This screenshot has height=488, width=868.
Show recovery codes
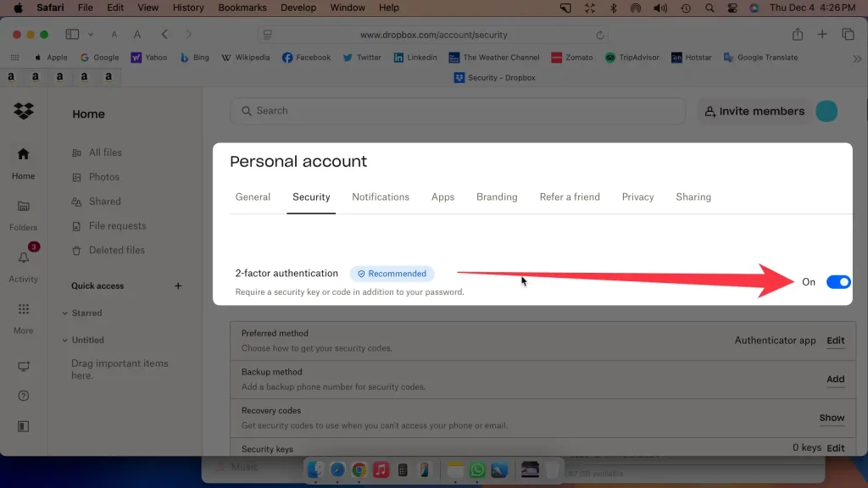tap(832, 418)
